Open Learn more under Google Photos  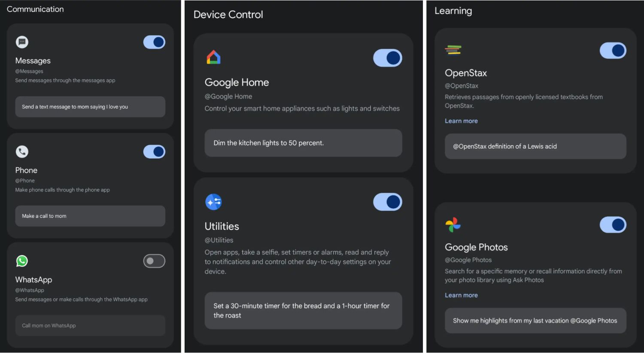(x=461, y=295)
